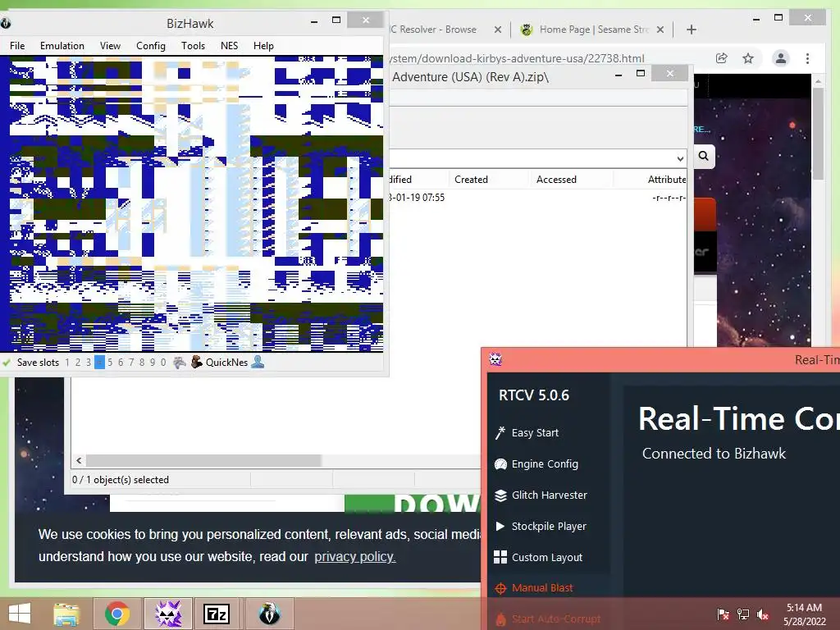Click RTCV window title icon

pyautogui.click(x=495, y=359)
